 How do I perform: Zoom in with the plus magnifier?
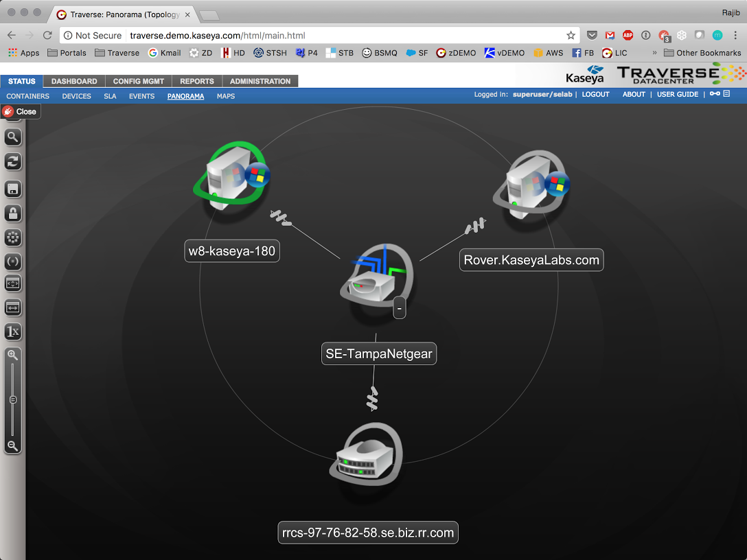point(13,355)
